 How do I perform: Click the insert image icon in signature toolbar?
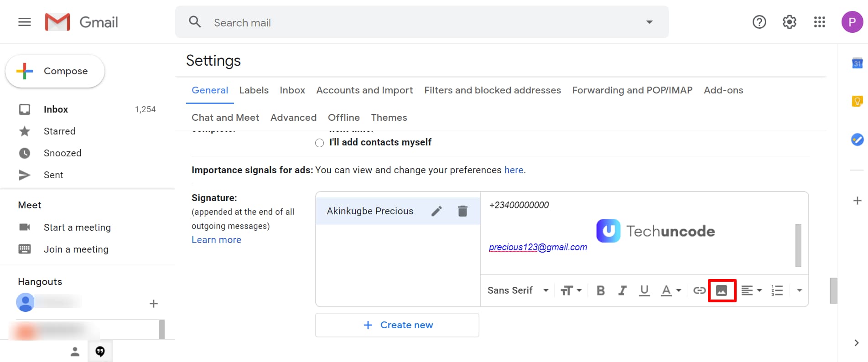722,290
